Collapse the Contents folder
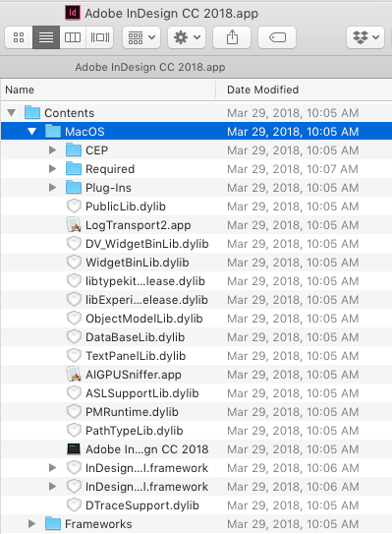Viewport: 392px width, 534px height. [12, 112]
